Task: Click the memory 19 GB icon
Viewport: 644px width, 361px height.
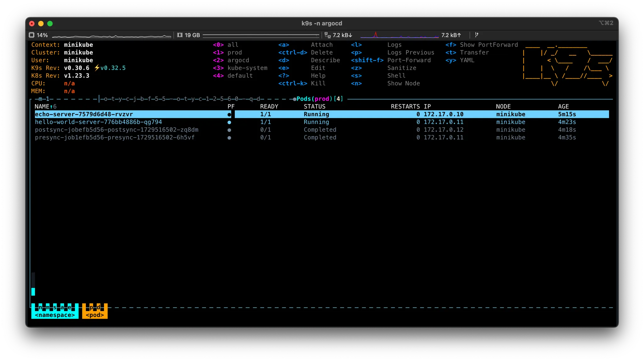Action: coord(180,35)
